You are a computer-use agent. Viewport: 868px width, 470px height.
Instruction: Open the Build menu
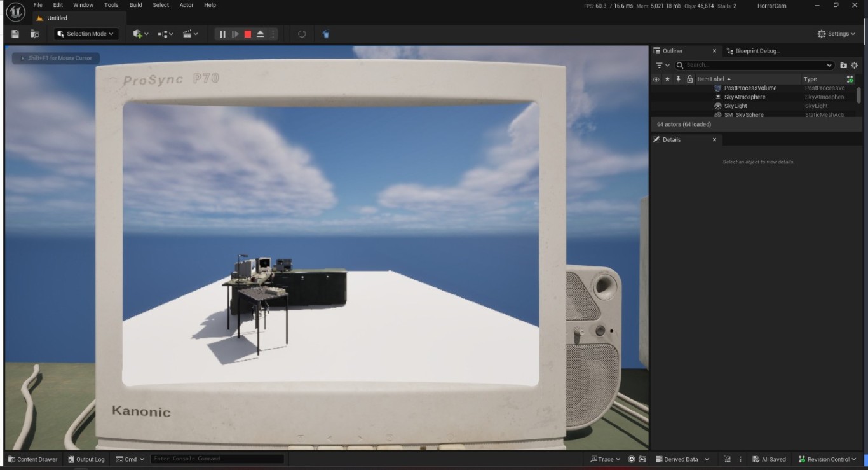(x=135, y=5)
